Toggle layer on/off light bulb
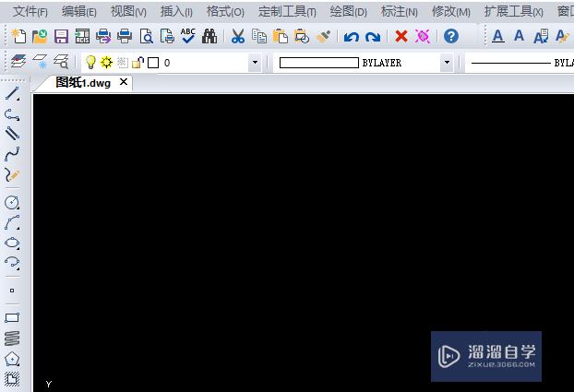Viewport: 574px width, 392px height. pyautogui.click(x=90, y=63)
